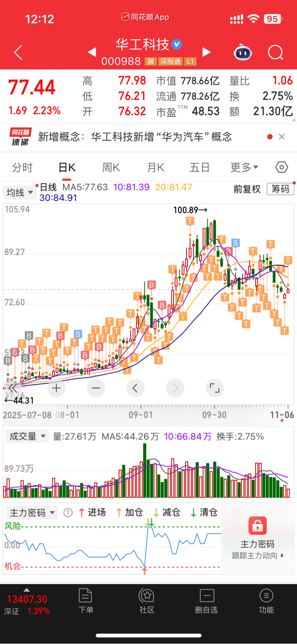Viewport: 297px width, 644px height.
Task: Tap the high price 77.98
Action: click(132, 81)
